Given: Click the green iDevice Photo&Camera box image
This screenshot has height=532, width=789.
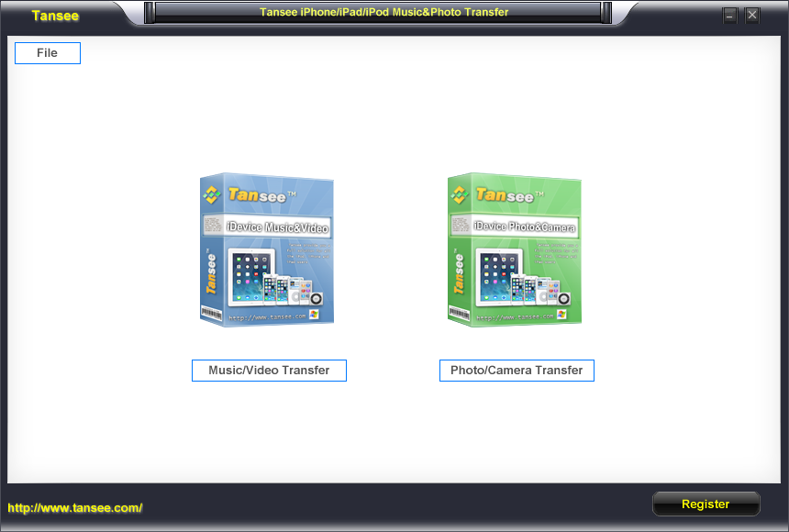Looking at the screenshot, I should click(515, 249).
